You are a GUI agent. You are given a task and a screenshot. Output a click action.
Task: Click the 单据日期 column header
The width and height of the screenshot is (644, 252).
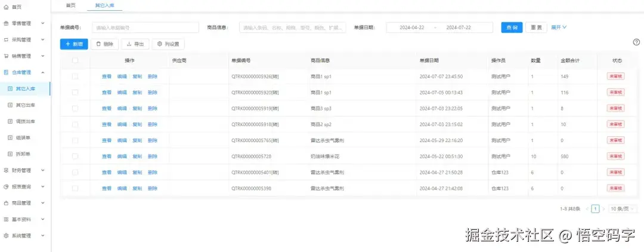[x=429, y=60]
